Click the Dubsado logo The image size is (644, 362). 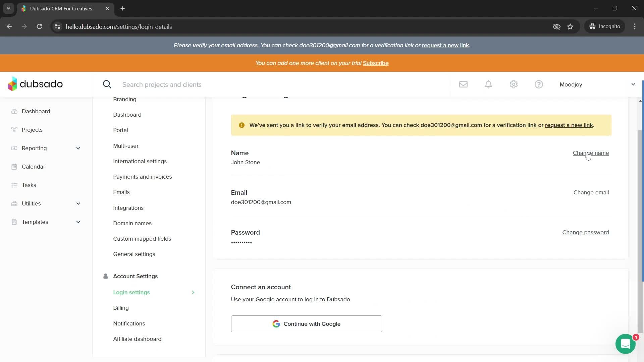35,84
